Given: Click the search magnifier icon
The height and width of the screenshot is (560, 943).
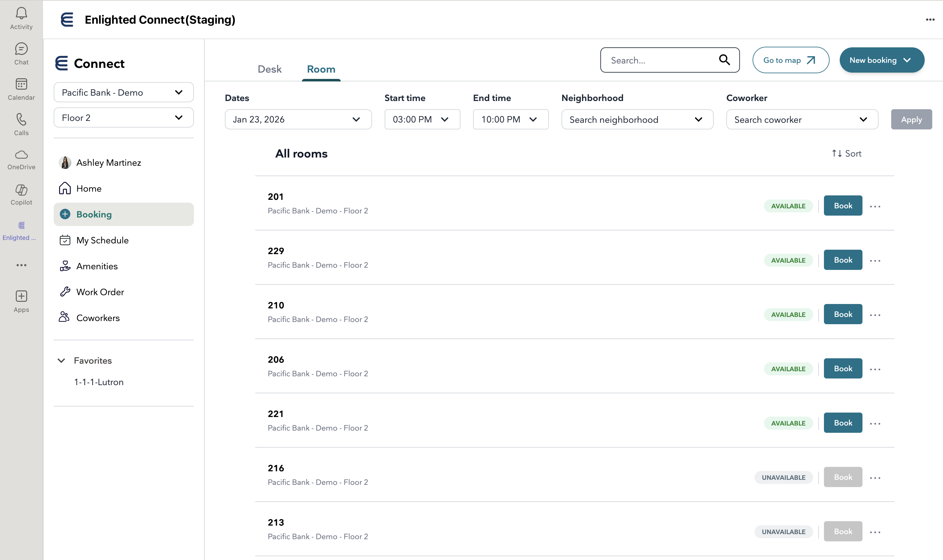Looking at the screenshot, I should coord(724,60).
